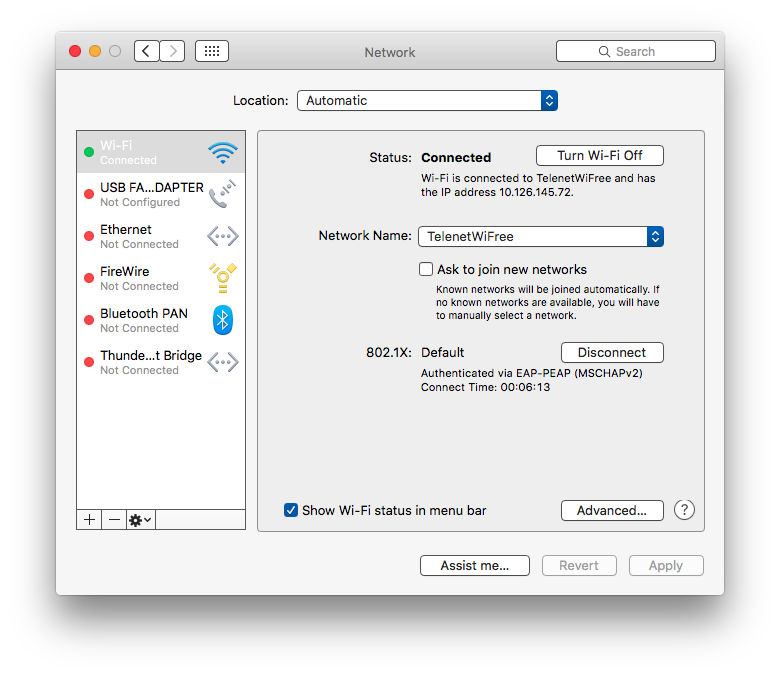780x675 pixels.
Task: Open help with the question mark button
Action: (x=684, y=510)
